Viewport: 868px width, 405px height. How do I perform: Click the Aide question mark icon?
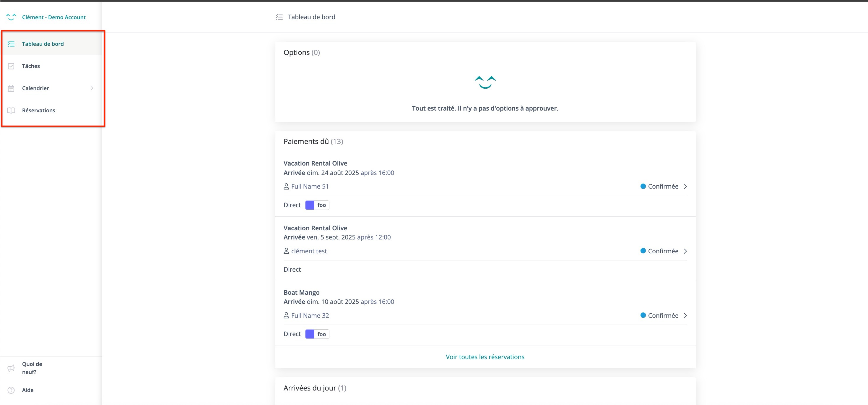point(11,390)
